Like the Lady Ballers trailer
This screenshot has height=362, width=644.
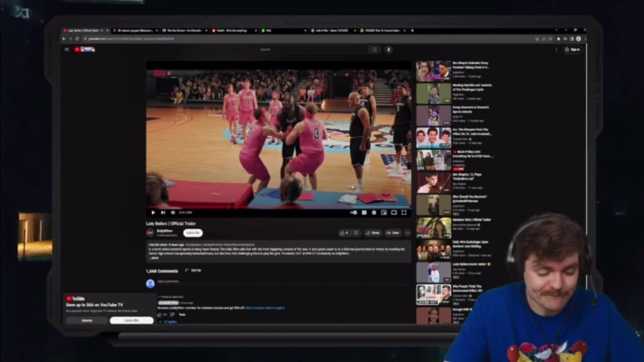[344, 233]
